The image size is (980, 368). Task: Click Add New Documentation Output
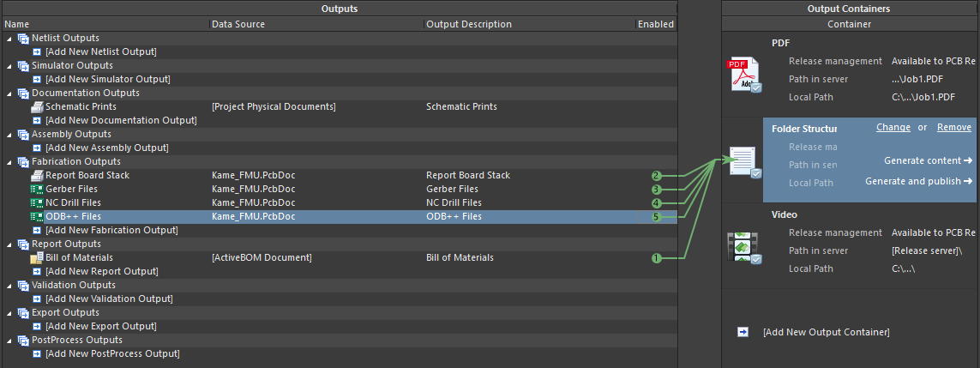[121, 121]
